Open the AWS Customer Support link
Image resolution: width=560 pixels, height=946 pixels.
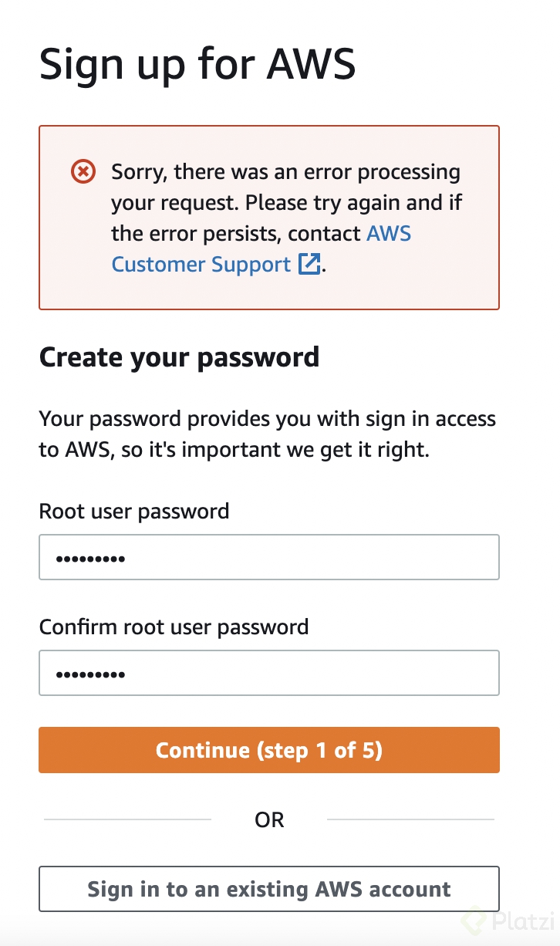pyautogui.click(x=201, y=265)
